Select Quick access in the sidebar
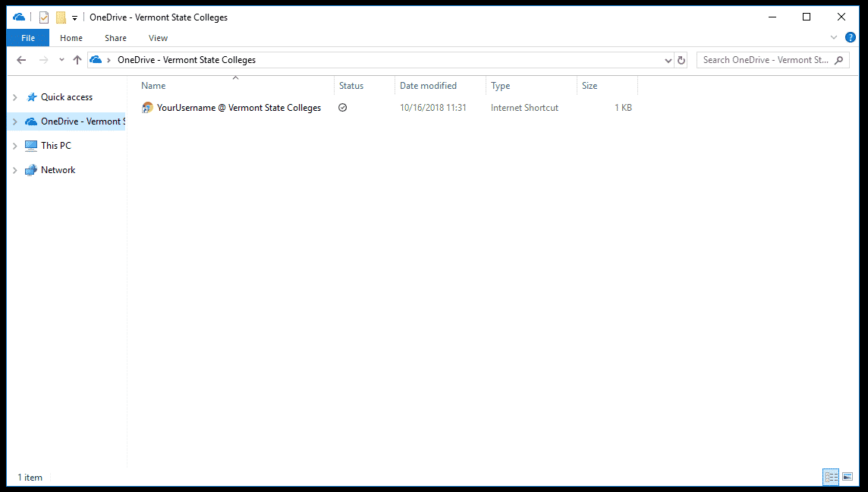This screenshot has height=492, width=868. tap(67, 97)
